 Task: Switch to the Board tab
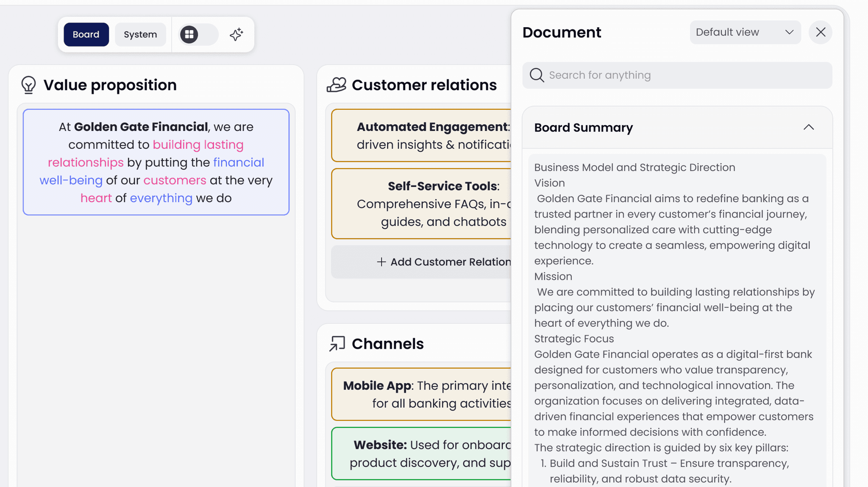[x=86, y=34]
